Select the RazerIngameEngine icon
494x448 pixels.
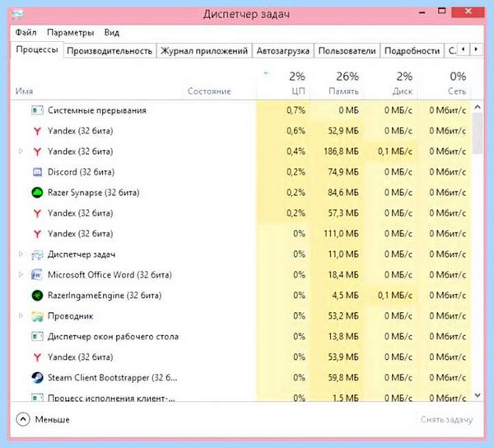coord(37,296)
